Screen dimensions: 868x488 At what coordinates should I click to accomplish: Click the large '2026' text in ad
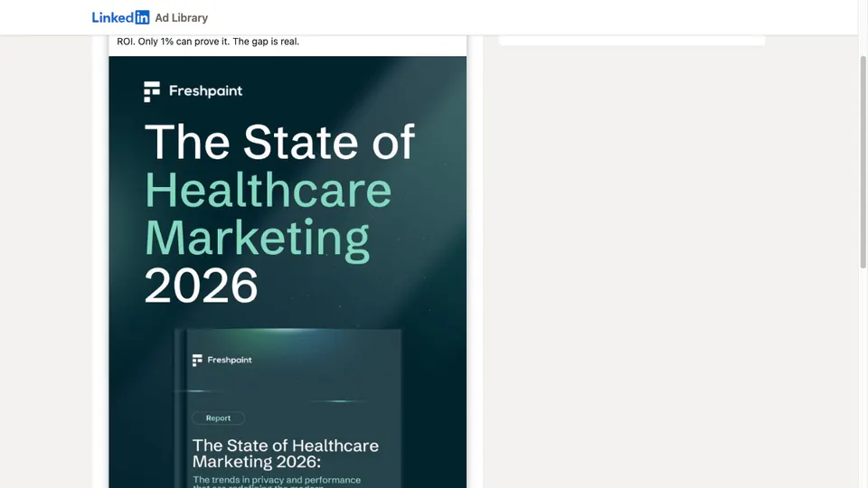[x=201, y=286]
